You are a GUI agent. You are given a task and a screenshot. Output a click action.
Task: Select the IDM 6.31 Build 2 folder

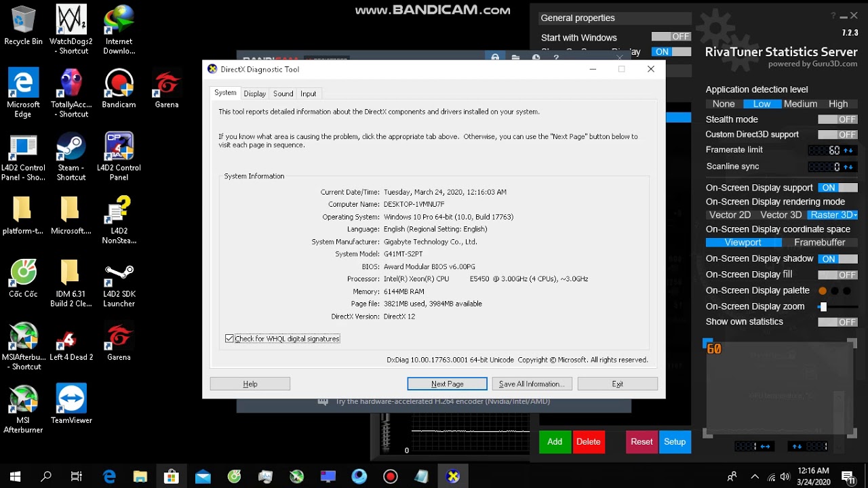(x=71, y=283)
